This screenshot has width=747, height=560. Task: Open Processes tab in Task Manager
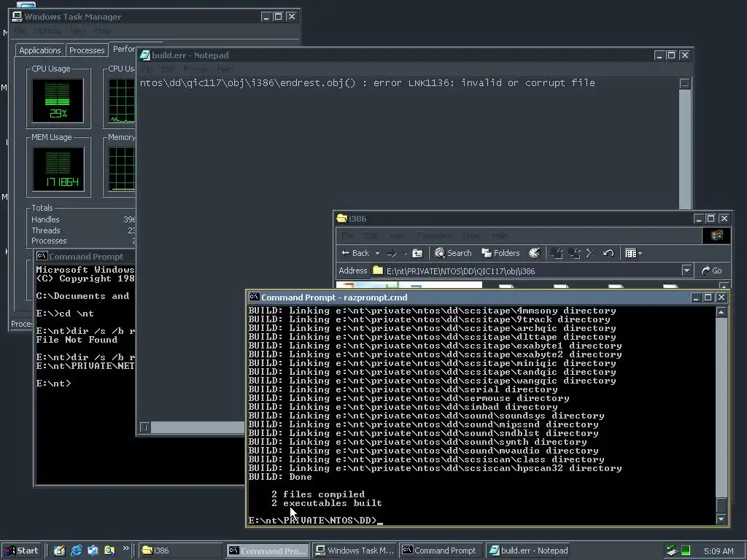click(87, 50)
